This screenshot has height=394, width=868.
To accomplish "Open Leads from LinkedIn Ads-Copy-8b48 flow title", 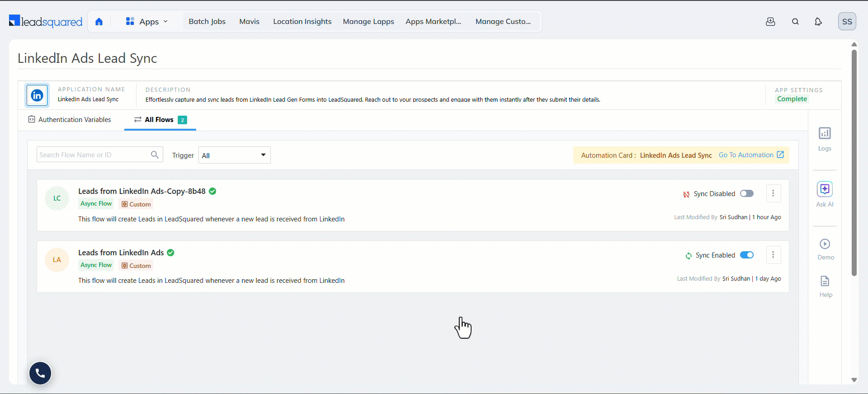I will (142, 191).
